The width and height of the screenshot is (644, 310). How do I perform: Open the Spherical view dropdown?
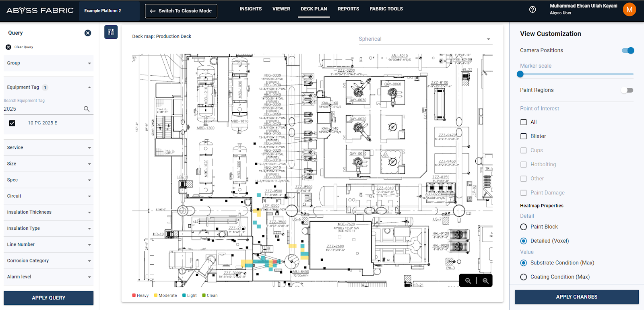(x=425, y=39)
